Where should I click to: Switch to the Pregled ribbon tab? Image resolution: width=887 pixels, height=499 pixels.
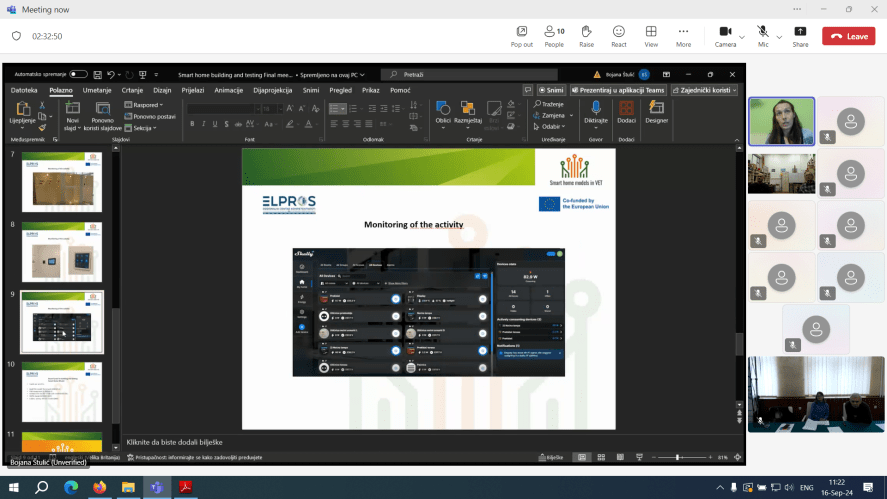click(x=341, y=90)
